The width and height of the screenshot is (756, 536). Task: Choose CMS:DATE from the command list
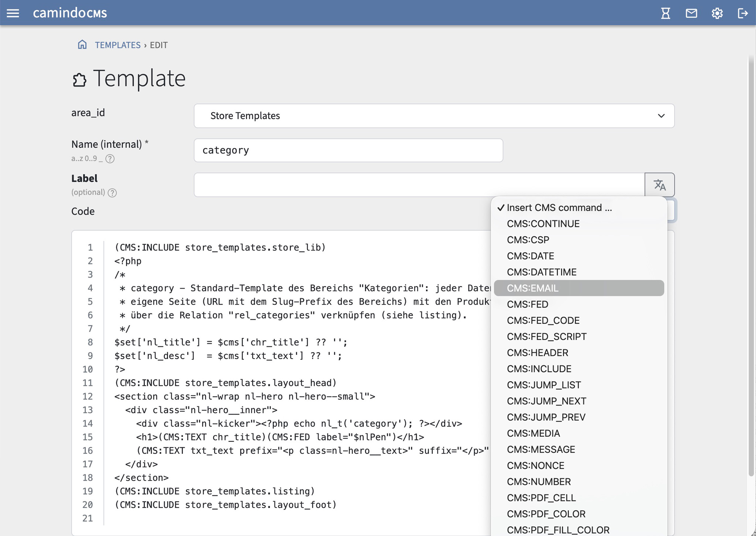pos(579,256)
